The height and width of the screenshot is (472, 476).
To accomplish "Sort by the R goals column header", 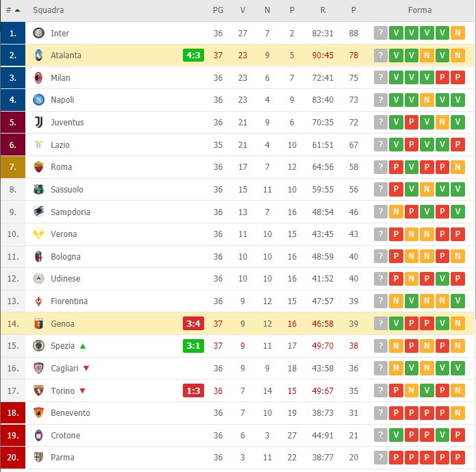I will pyautogui.click(x=323, y=10).
